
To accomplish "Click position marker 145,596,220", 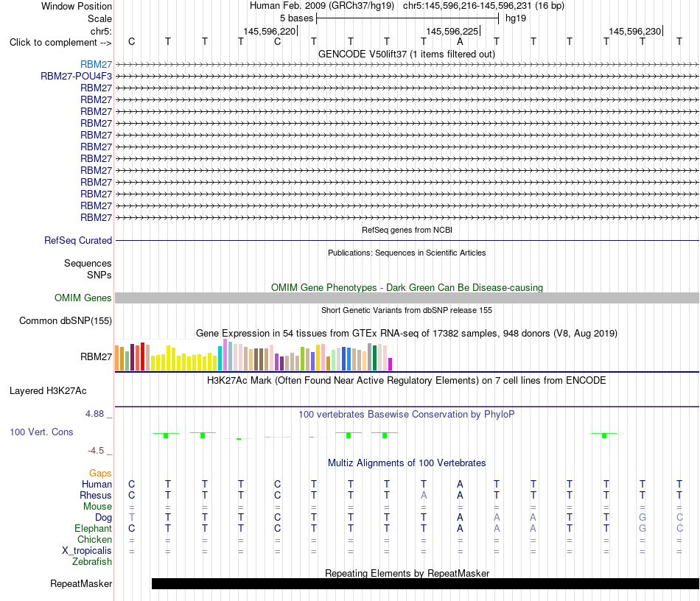I will tap(270, 31).
